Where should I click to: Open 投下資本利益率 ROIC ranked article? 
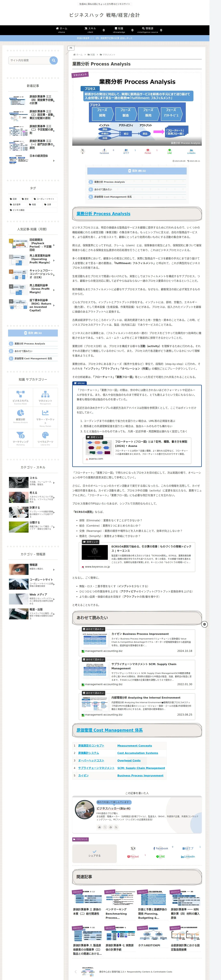(x=33, y=305)
